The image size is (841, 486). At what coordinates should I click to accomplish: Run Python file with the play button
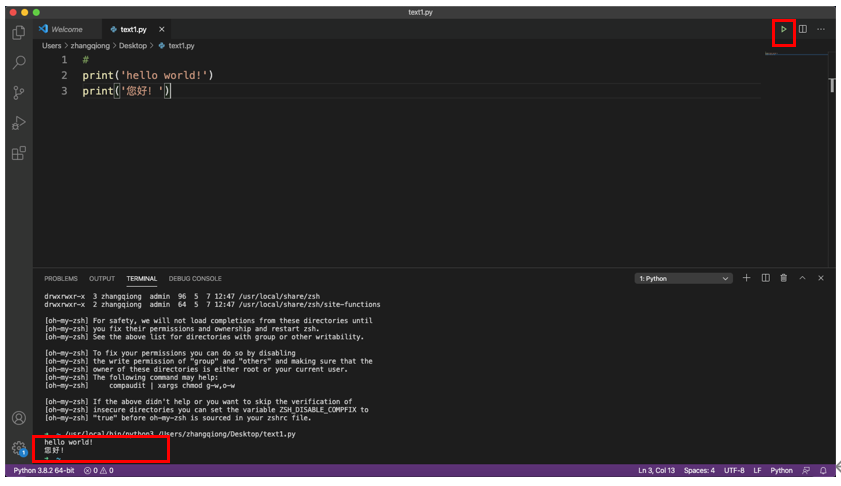(784, 30)
